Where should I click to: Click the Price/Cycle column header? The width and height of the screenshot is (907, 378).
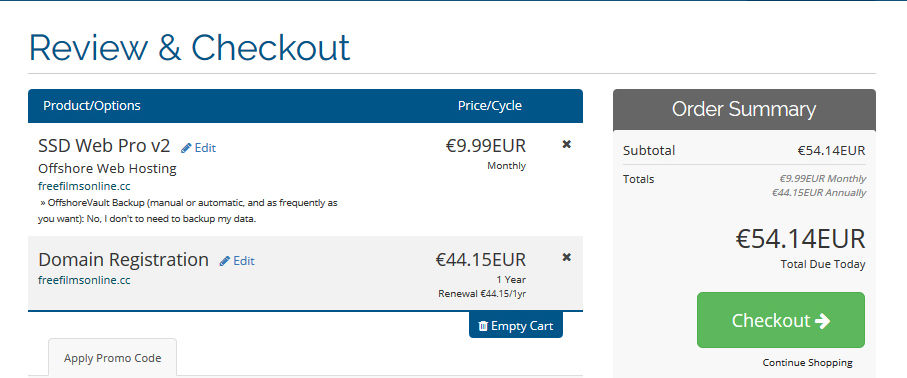coord(489,106)
